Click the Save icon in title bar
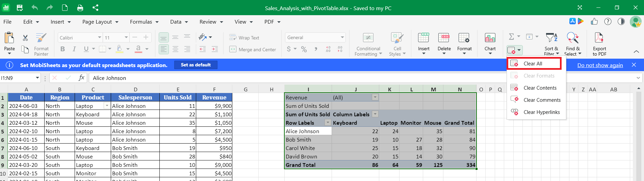 point(20,7)
